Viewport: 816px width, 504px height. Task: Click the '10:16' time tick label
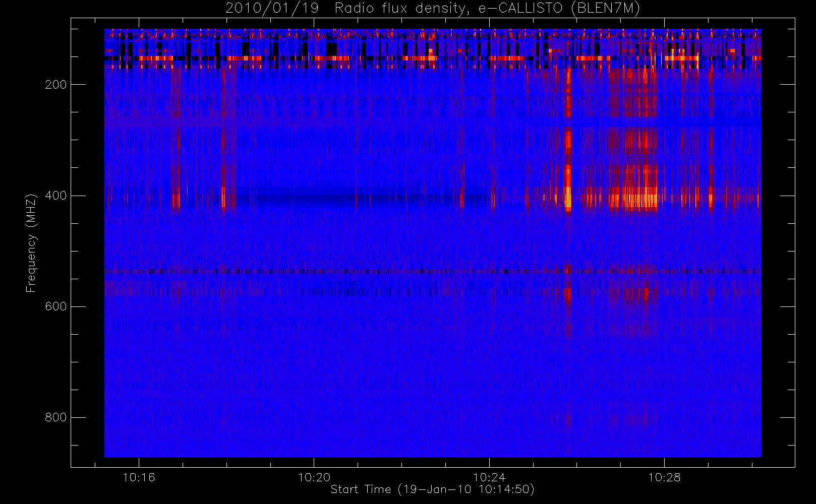point(139,477)
